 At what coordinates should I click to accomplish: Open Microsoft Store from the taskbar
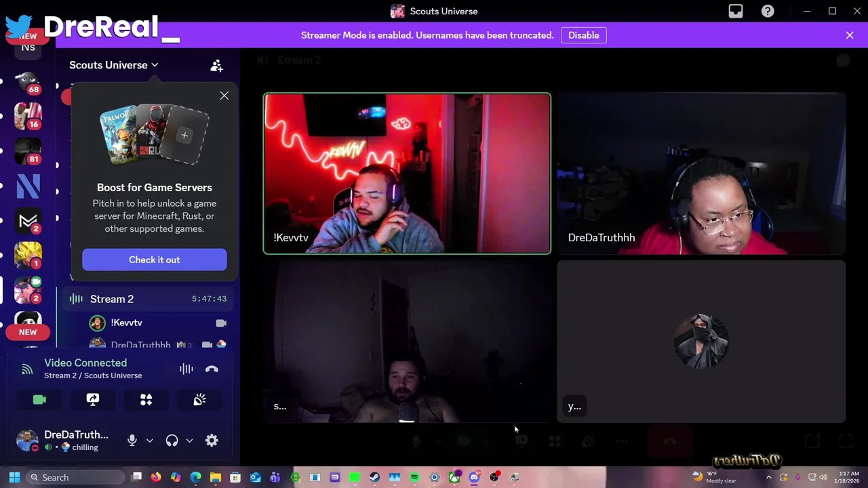[235, 477]
